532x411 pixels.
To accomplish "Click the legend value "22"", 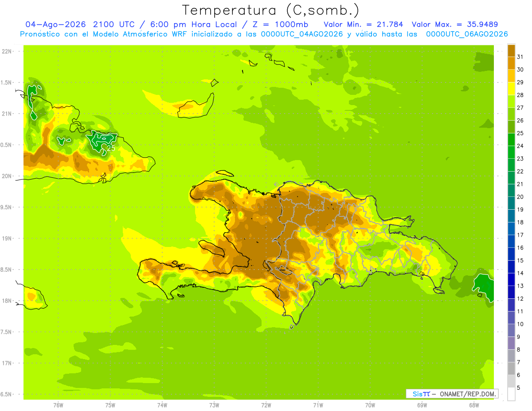I will point(520,171).
